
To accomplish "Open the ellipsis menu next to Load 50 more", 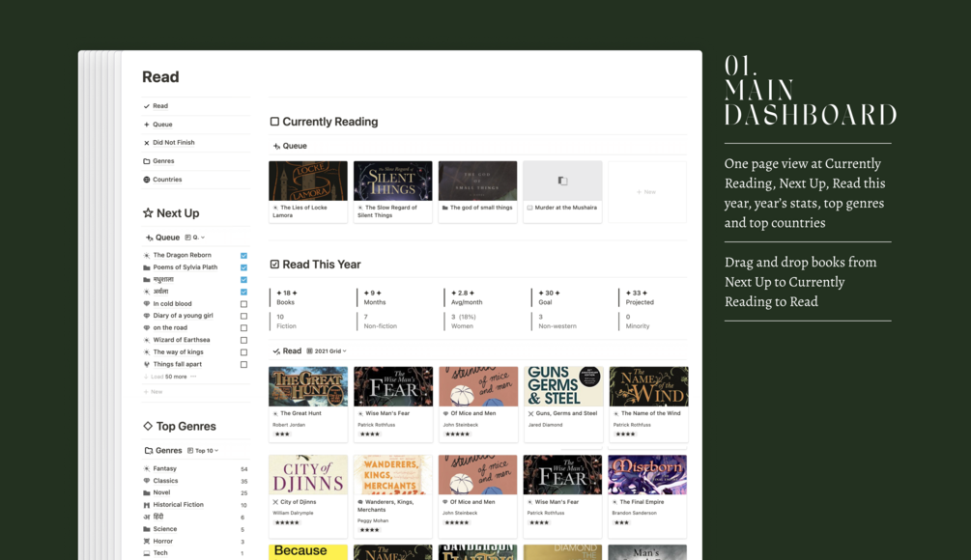I will 193,377.
